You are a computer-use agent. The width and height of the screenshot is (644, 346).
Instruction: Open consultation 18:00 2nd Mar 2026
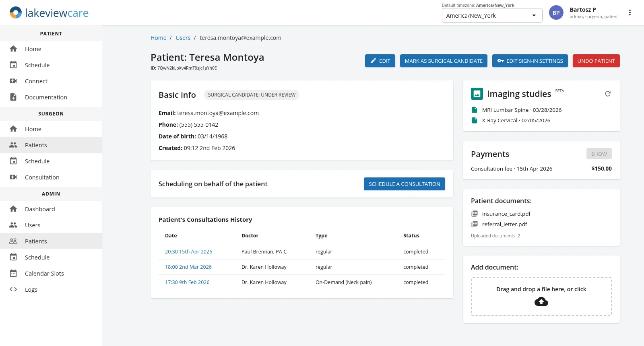(x=188, y=267)
